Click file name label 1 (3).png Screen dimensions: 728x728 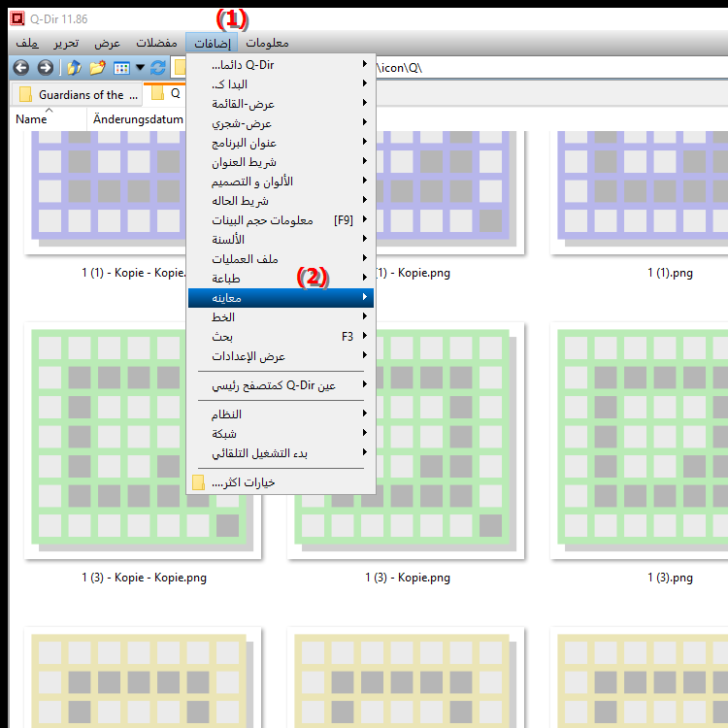(x=670, y=578)
